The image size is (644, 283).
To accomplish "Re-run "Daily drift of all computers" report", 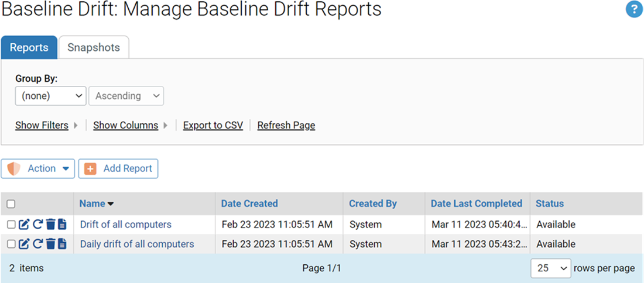I will pyautogui.click(x=37, y=244).
